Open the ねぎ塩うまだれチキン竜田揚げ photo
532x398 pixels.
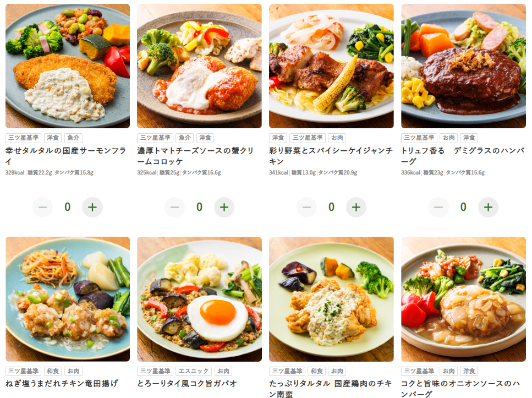coord(68,299)
